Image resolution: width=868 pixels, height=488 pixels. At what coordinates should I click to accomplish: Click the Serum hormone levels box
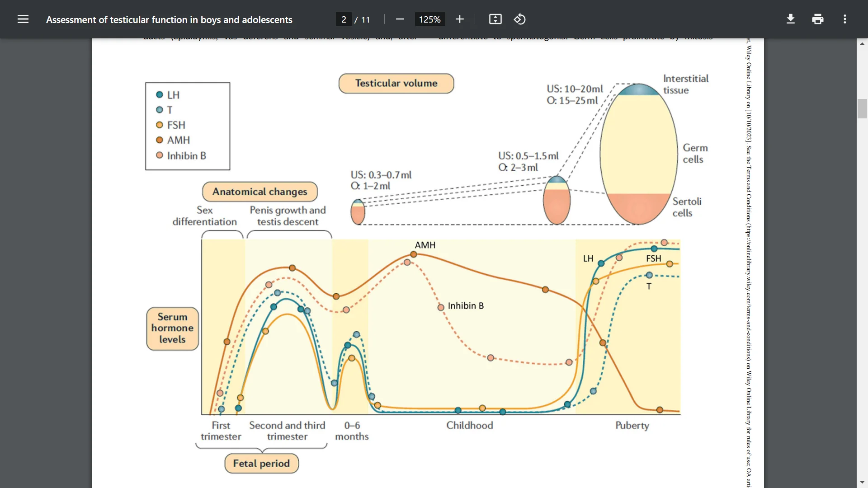[x=172, y=328]
